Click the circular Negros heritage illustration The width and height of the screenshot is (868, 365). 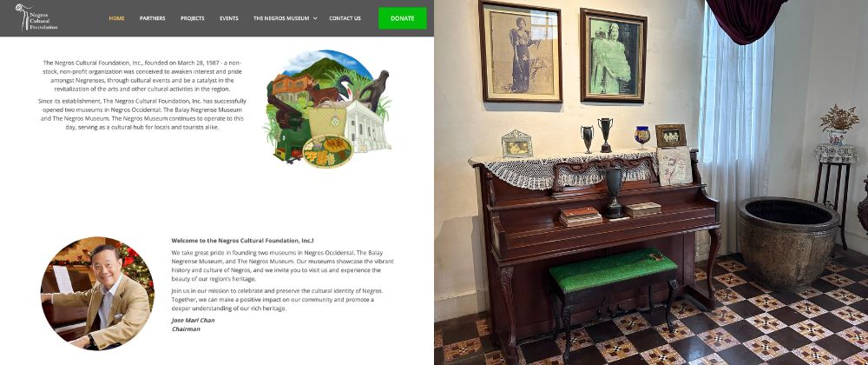(x=328, y=109)
